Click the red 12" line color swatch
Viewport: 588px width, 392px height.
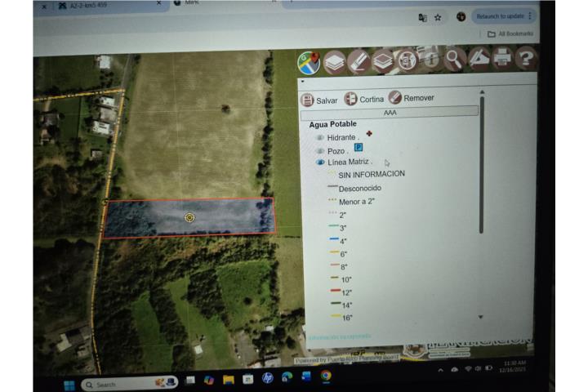click(x=335, y=291)
